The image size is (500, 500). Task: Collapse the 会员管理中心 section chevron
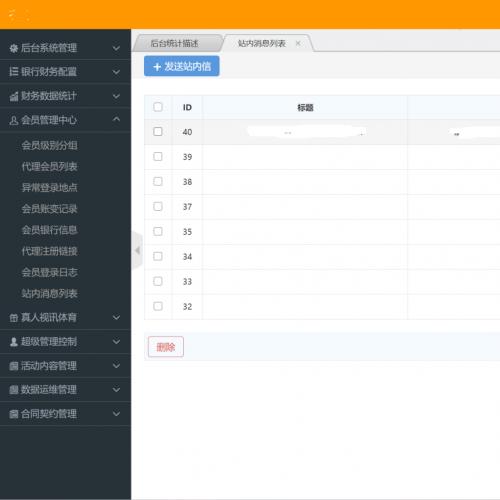tap(116, 119)
